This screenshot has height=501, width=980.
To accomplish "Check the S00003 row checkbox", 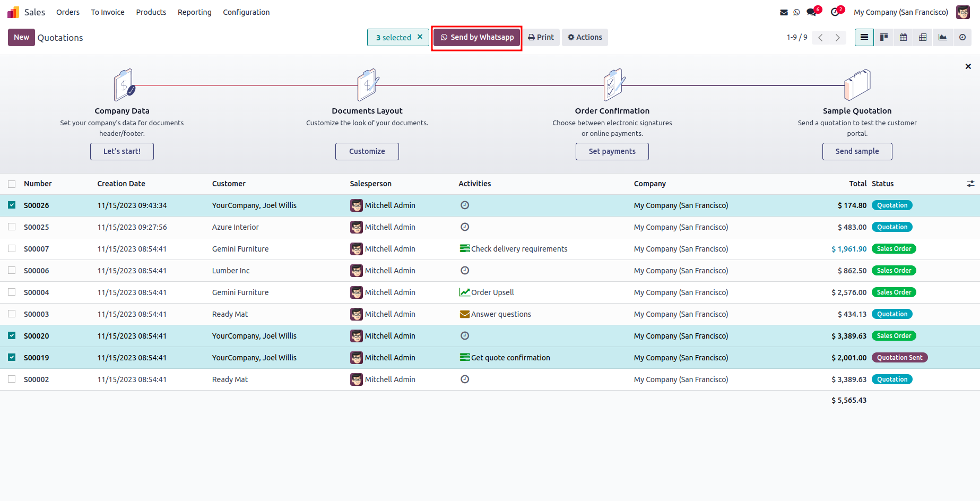I will coord(12,314).
